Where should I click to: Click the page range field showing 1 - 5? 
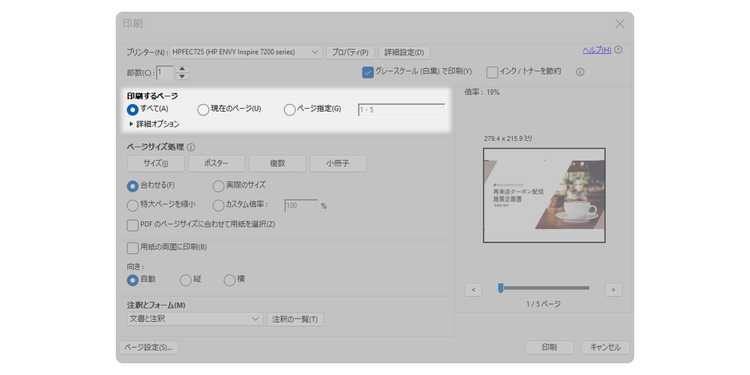coord(402,110)
